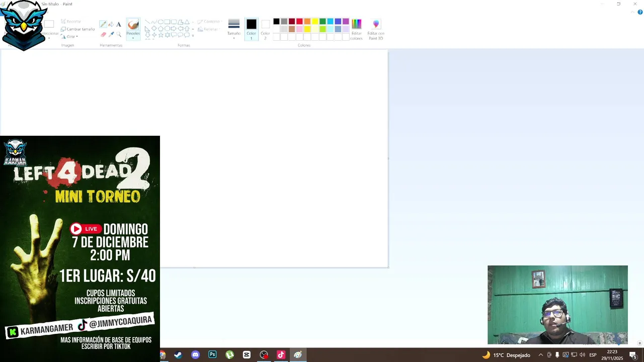Select the Text tool
The height and width of the screenshot is (362, 644).
click(x=119, y=24)
